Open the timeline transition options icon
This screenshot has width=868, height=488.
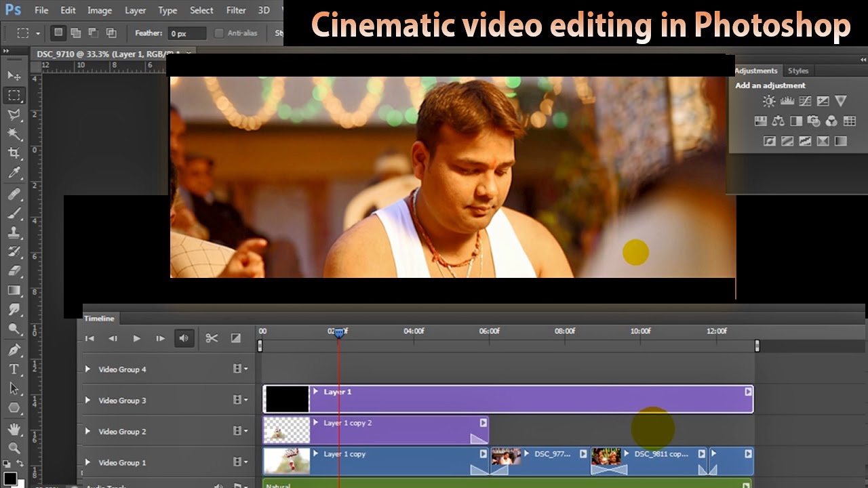point(236,338)
